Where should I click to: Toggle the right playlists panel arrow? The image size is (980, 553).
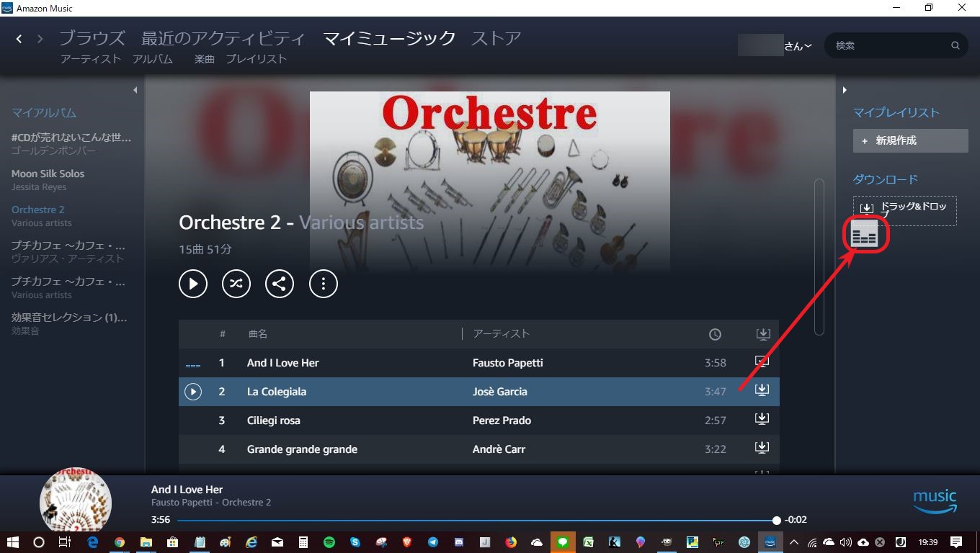[x=845, y=90]
